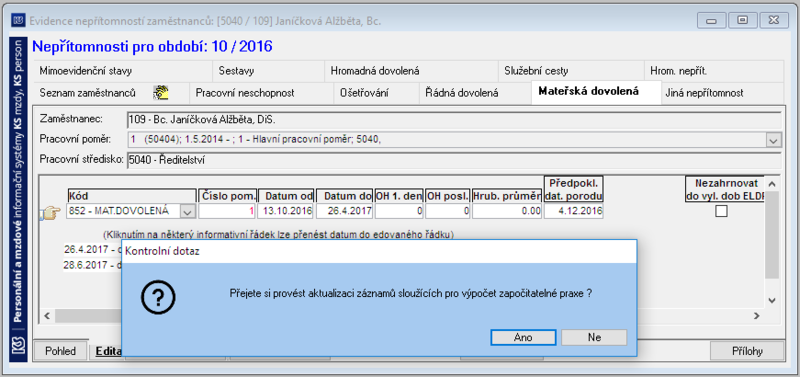Open the Mimoevidenční stavy tab
Screen dimensions: 800x377
pos(123,71)
